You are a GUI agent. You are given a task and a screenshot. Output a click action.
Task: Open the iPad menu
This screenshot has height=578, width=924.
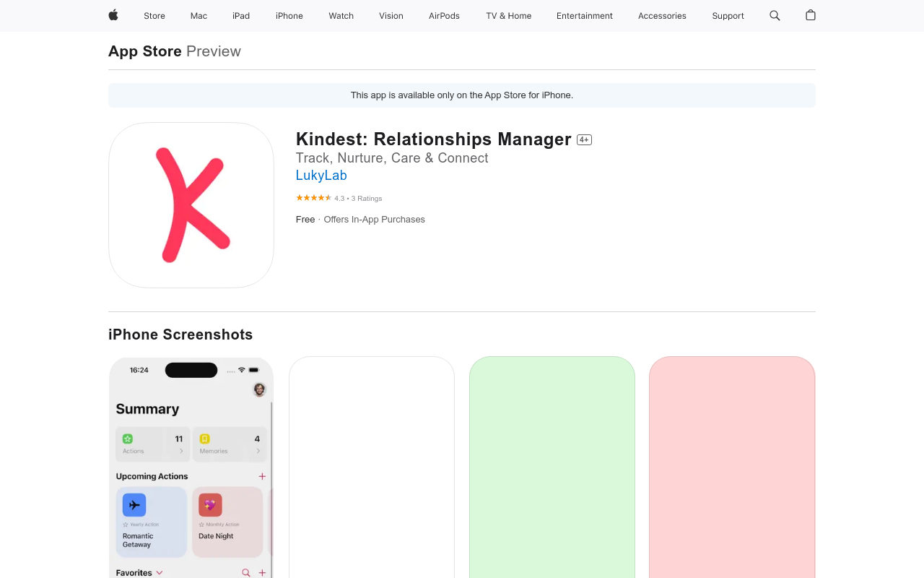(241, 16)
